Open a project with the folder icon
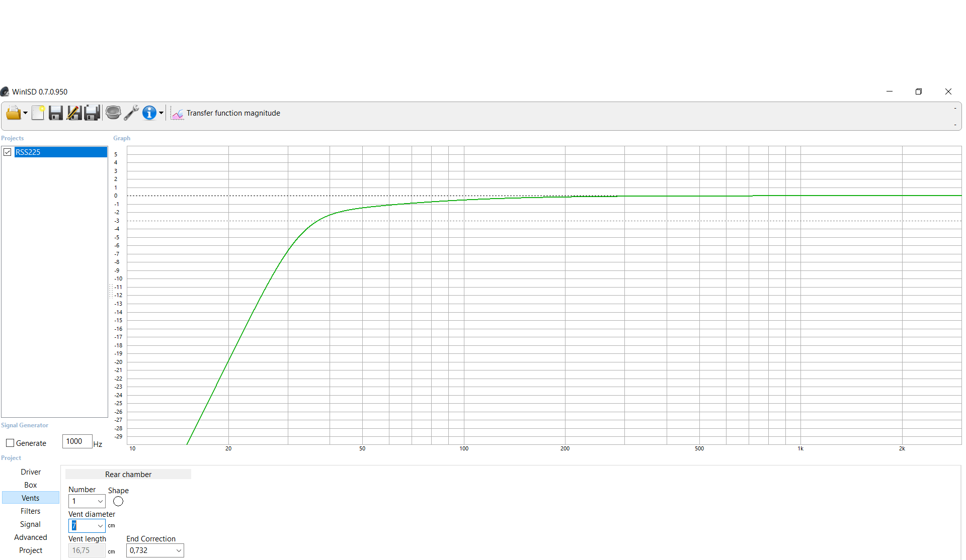The image size is (966, 560). point(13,113)
